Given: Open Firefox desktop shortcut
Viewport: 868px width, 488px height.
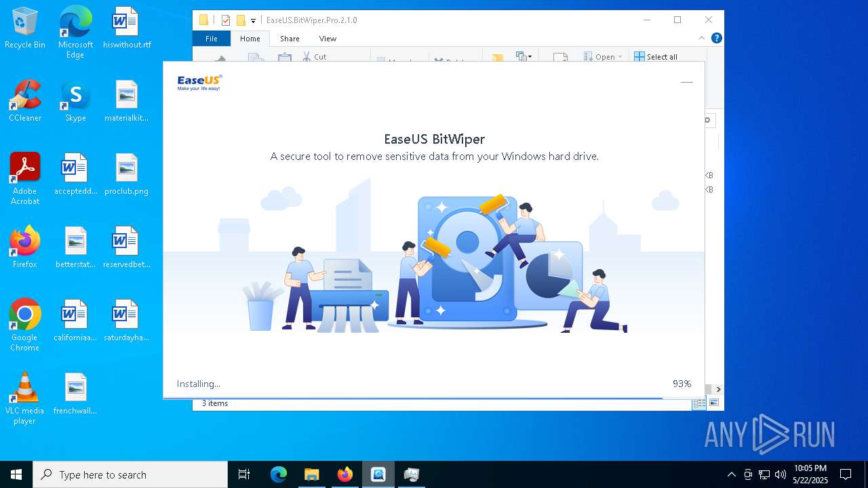Looking at the screenshot, I should tap(25, 248).
